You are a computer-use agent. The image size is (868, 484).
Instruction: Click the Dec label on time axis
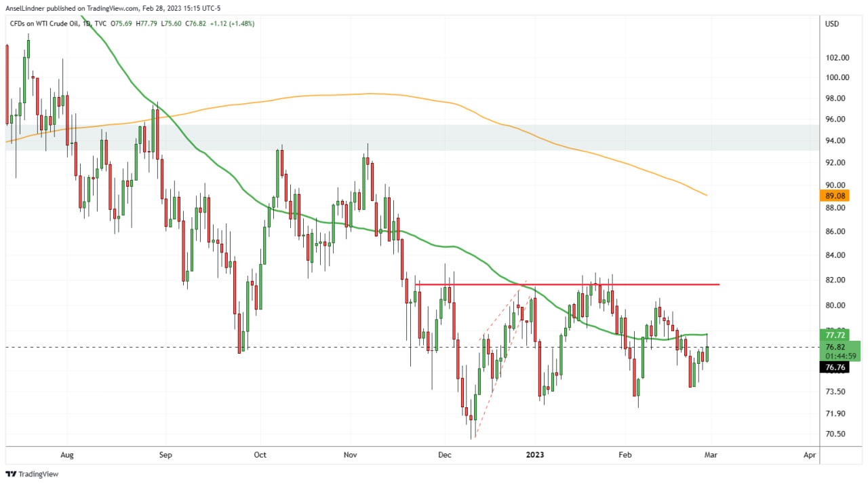[445, 455]
